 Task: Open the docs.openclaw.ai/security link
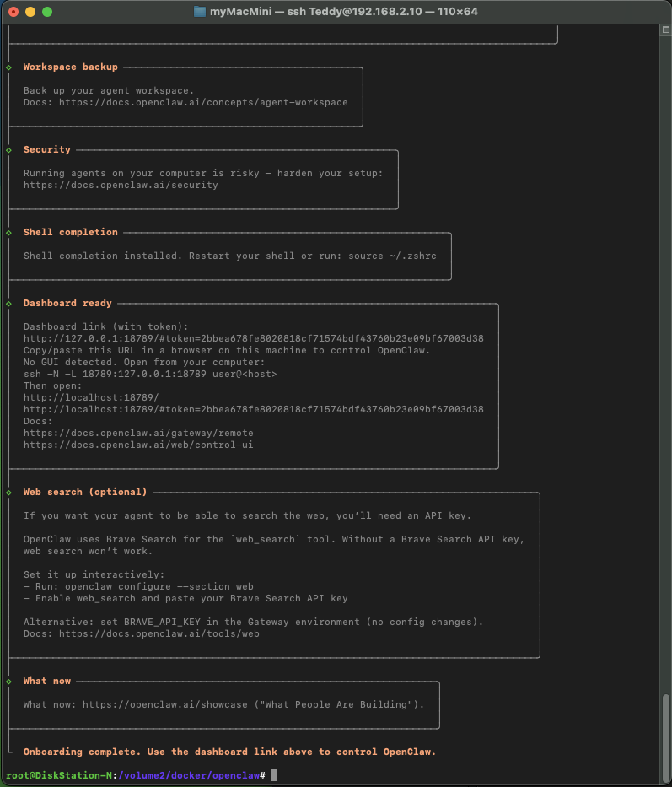[121, 185]
